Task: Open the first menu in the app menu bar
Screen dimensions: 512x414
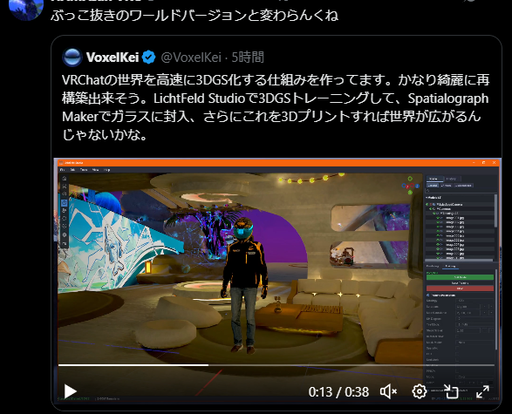Action: tap(62, 170)
